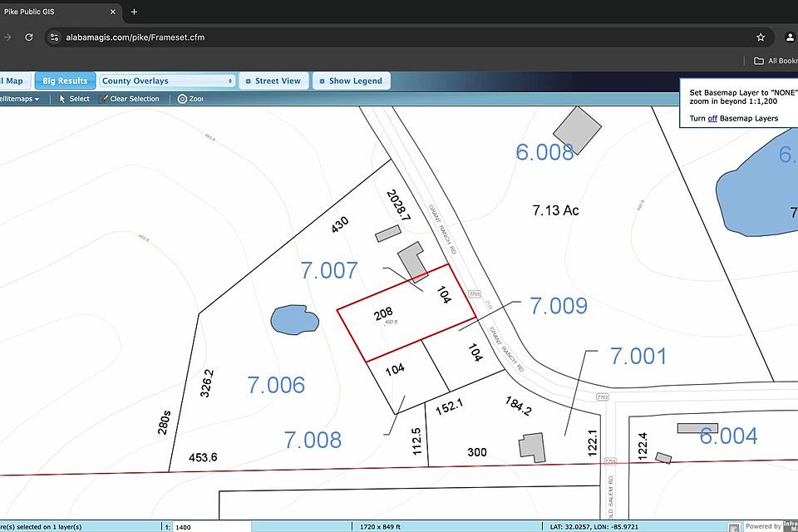Activate the Select arrow tool
The image size is (798, 532).
point(74,99)
